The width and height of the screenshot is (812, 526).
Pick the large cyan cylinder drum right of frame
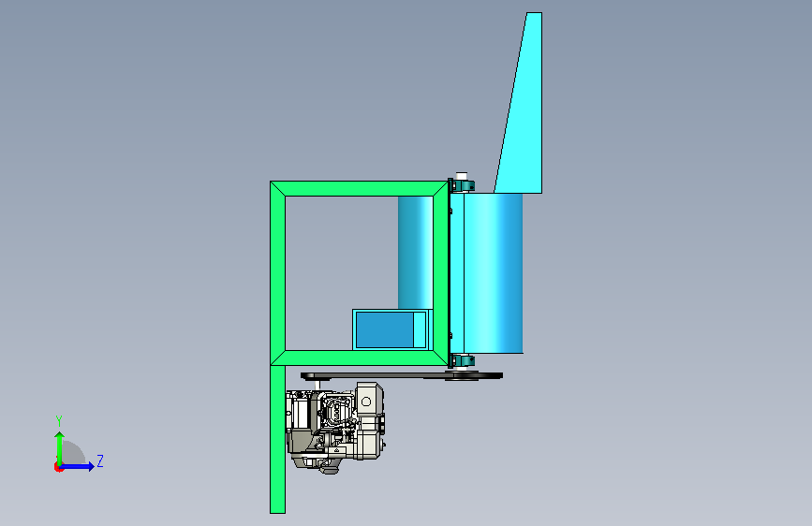point(487,273)
